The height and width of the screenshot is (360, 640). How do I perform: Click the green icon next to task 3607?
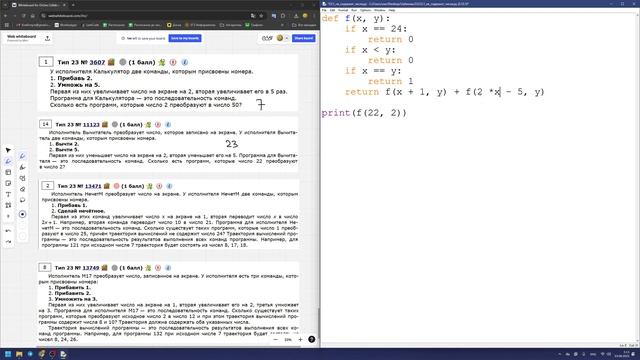point(162,62)
